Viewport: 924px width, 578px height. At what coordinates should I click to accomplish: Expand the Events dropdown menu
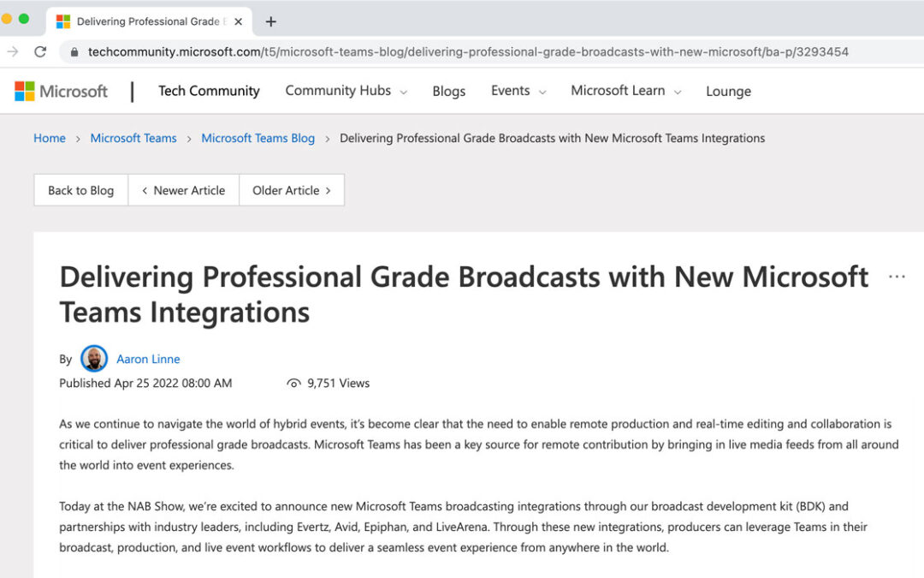click(518, 91)
